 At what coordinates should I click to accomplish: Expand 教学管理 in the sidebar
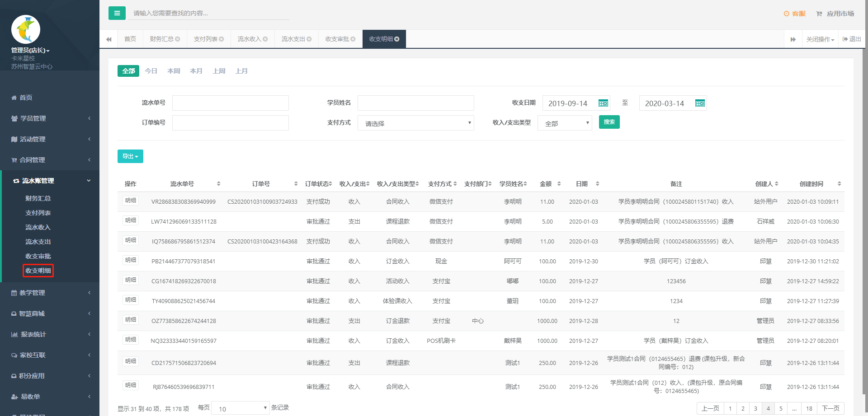coord(50,293)
